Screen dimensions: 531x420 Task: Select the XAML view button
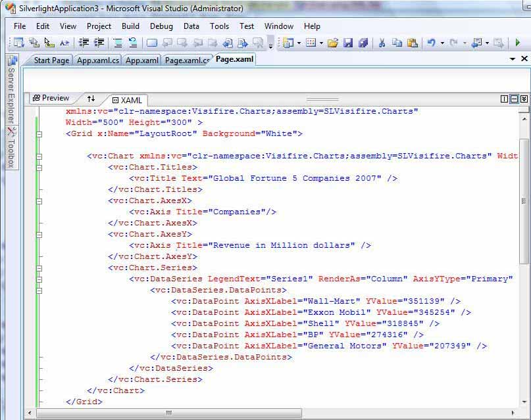click(x=127, y=99)
